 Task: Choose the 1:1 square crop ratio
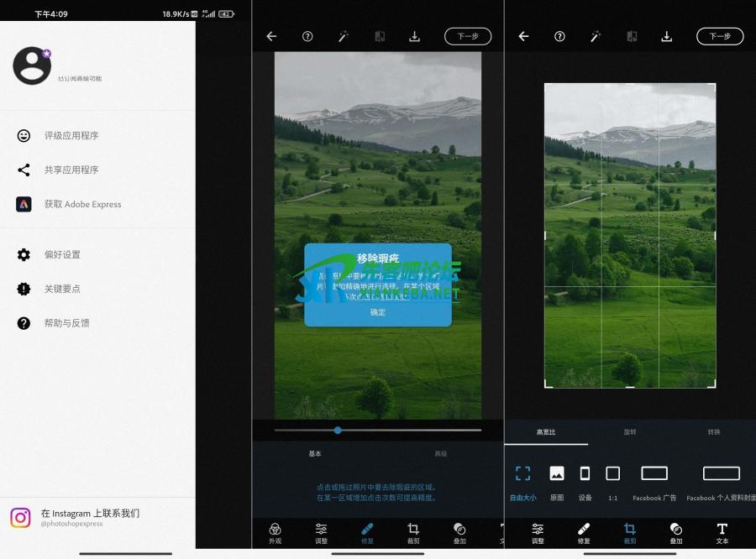pyautogui.click(x=612, y=481)
